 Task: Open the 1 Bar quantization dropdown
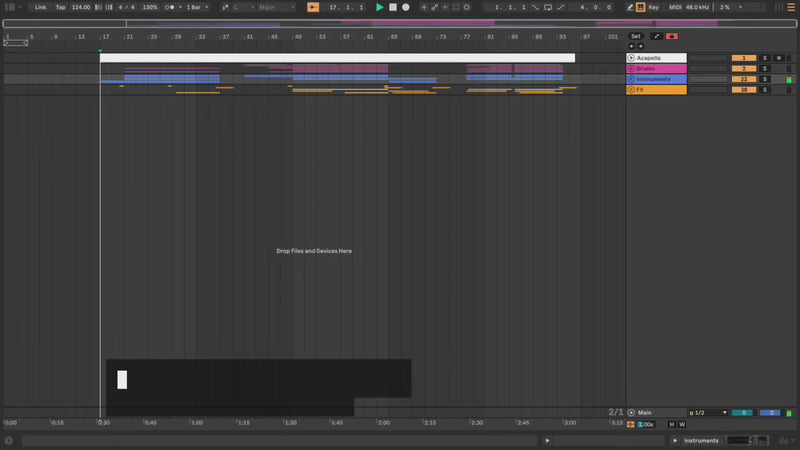(195, 7)
